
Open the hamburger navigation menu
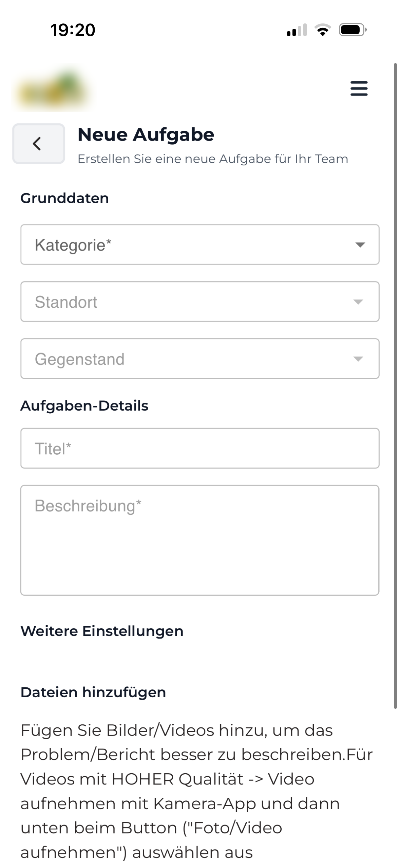pos(358,89)
